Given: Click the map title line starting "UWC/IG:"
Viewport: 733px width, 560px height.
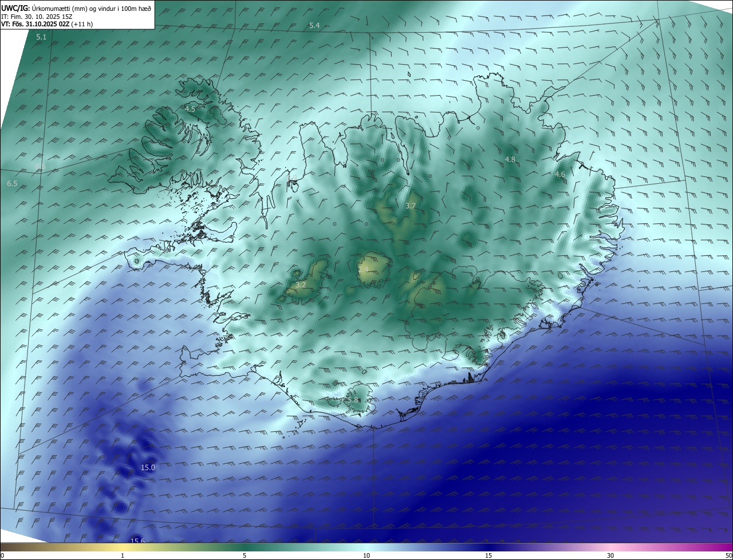Looking at the screenshot, I should pyautogui.click(x=76, y=8).
